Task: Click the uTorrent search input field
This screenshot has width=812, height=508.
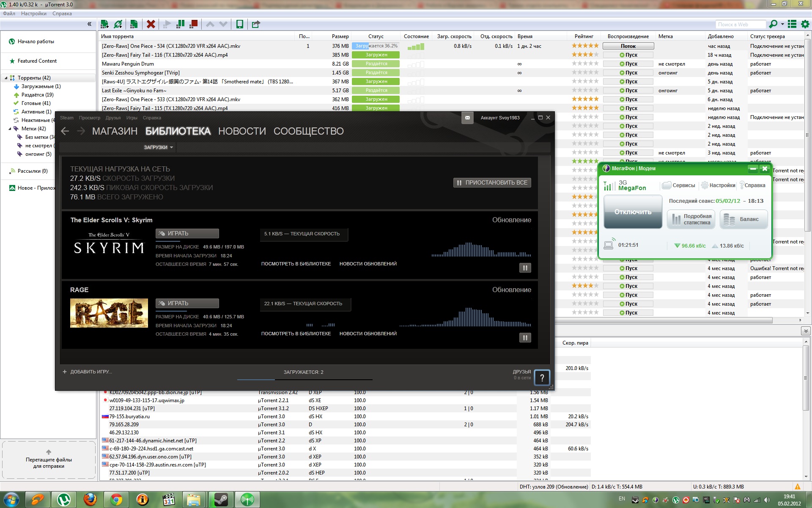Action: point(741,25)
